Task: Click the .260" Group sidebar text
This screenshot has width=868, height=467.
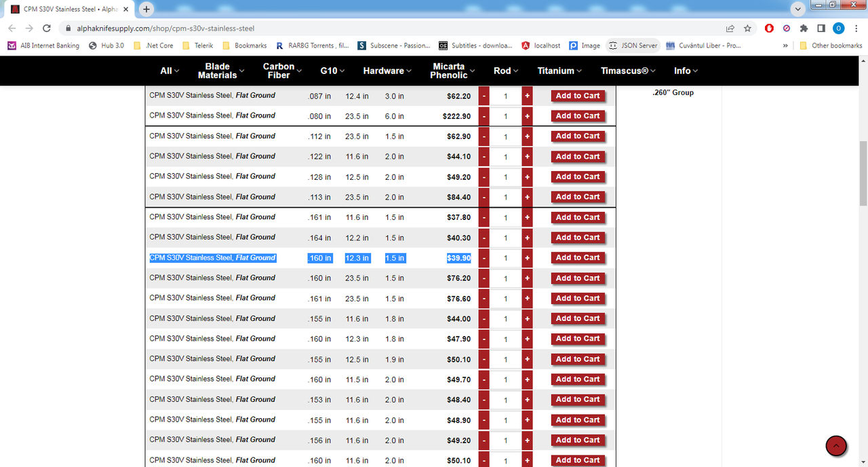Action: (673, 93)
